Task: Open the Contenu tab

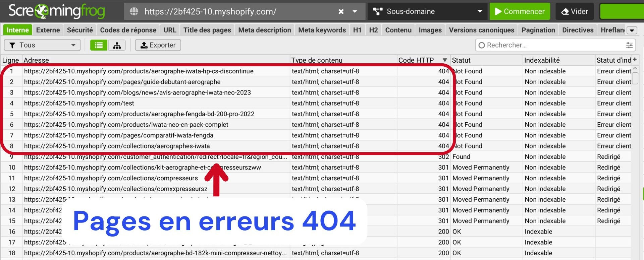Action: [x=398, y=30]
